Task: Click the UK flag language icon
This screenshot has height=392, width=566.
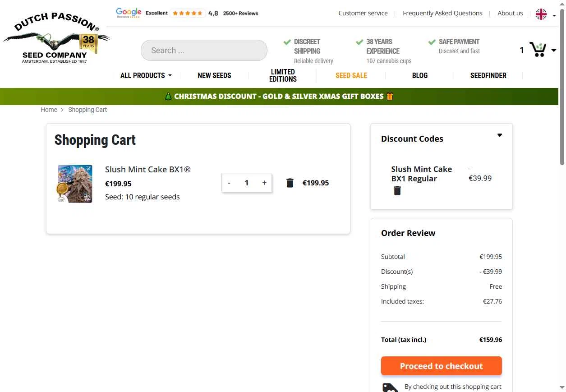Action: point(541,14)
